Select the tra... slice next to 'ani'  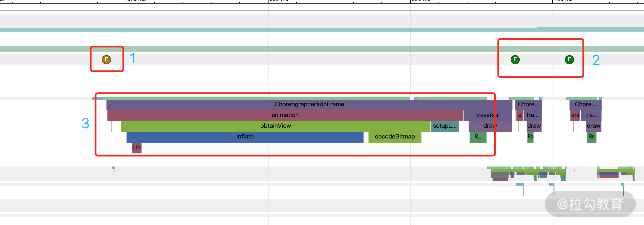(591, 115)
